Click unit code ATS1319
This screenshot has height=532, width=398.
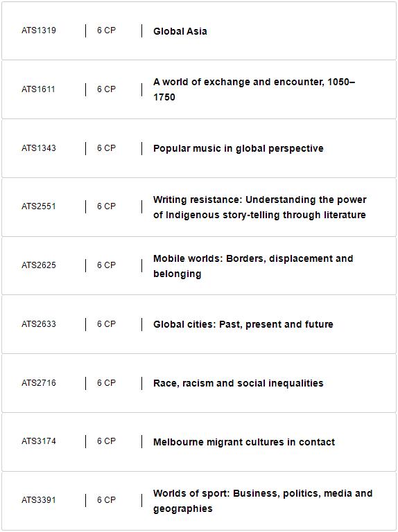point(39,30)
